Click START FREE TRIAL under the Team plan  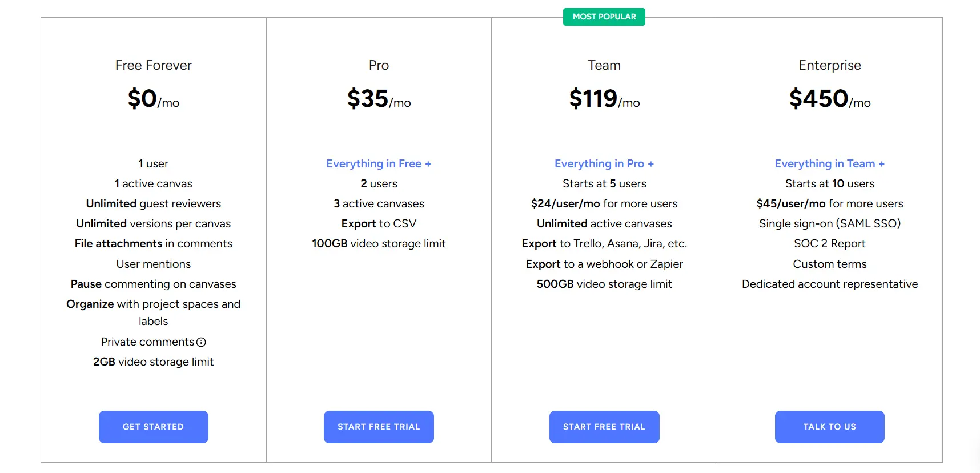604,427
